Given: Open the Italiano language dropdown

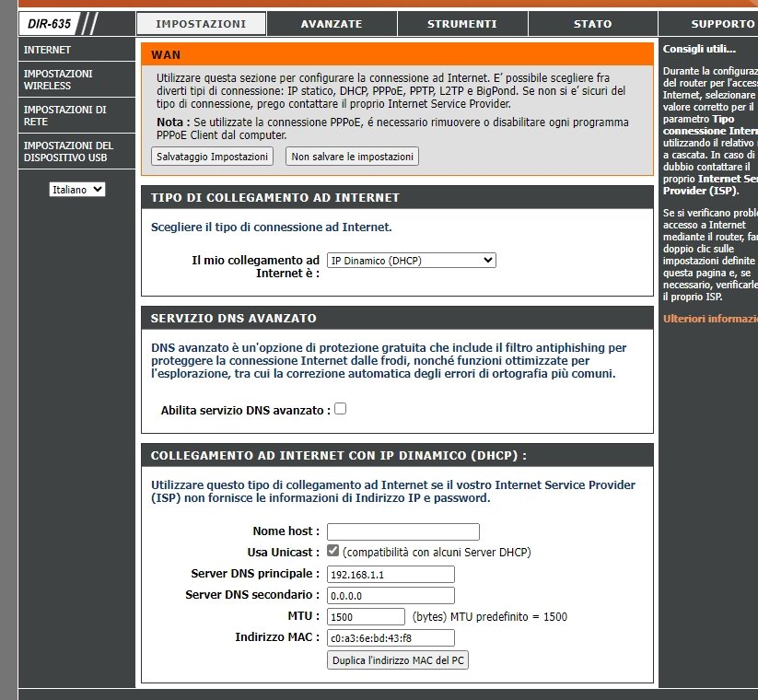Looking at the screenshot, I should tap(76, 190).
